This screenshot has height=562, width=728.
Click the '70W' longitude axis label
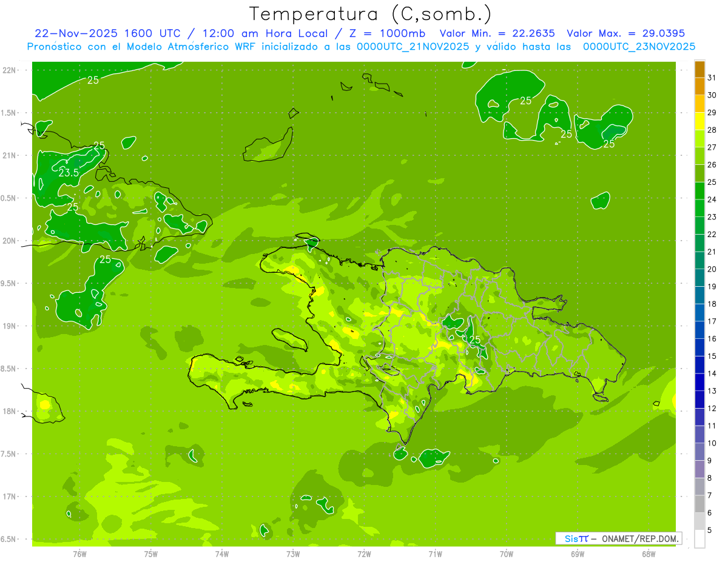coord(507,554)
